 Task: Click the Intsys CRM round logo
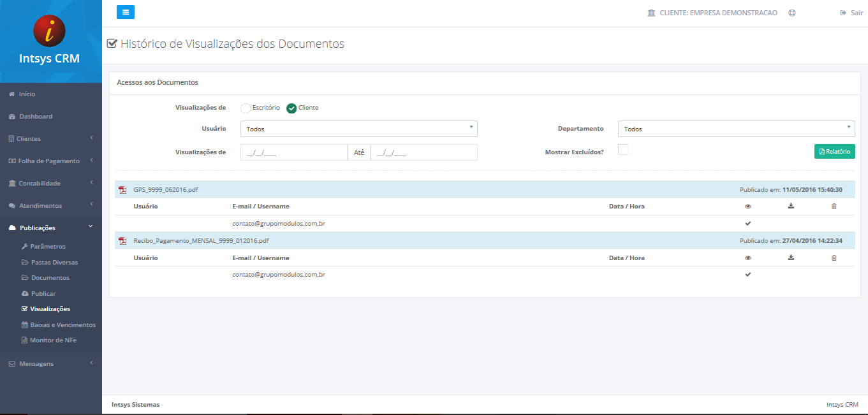(49, 30)
